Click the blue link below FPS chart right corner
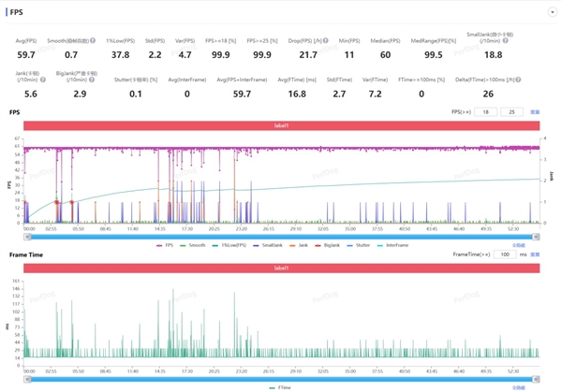Screen dimensions: 562x392 pyautogui.click(x=518, y=245)
